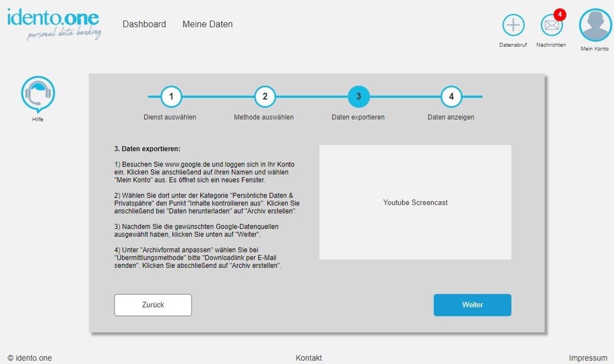Play the Youtube Screencast video placeholder
The height and width of the screenshot is (364, 614).
[x=415, y=202]
